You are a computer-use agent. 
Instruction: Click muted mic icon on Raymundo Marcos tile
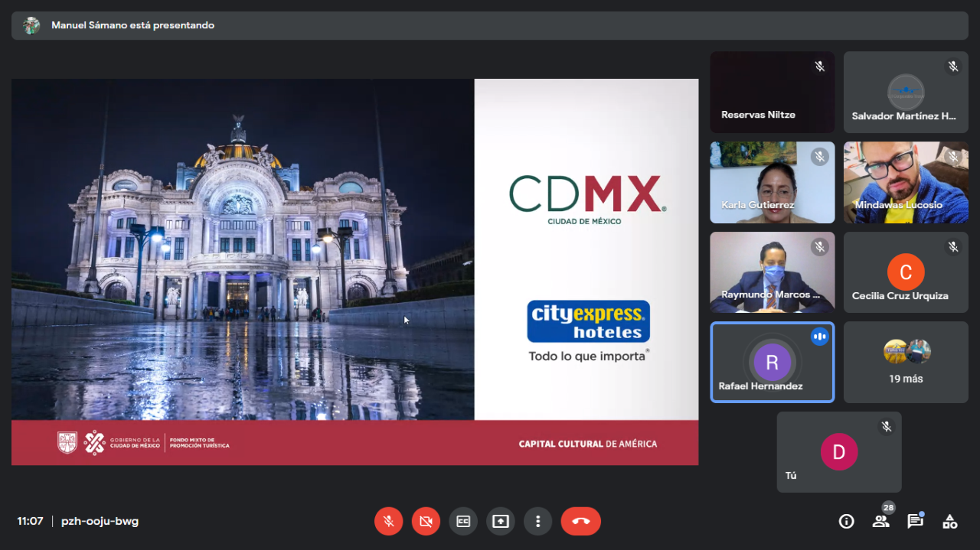click(x=820, y=247)
